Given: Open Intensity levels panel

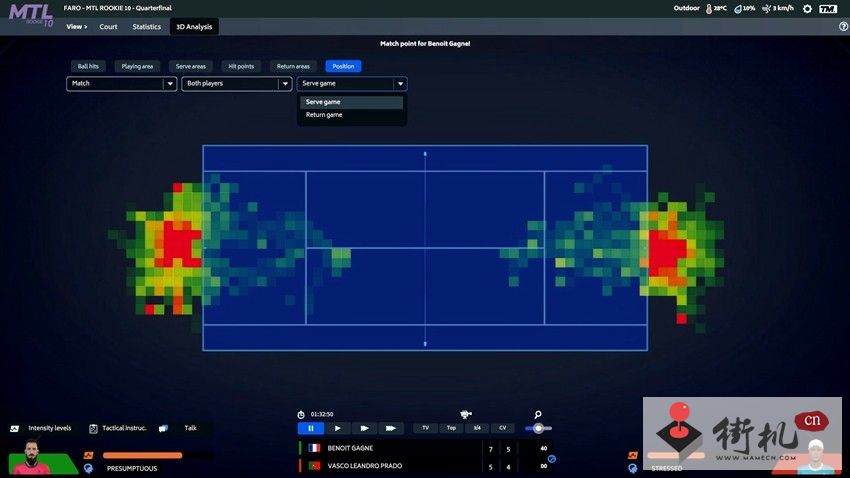Looking at the screenshot, I should [50, 428].
